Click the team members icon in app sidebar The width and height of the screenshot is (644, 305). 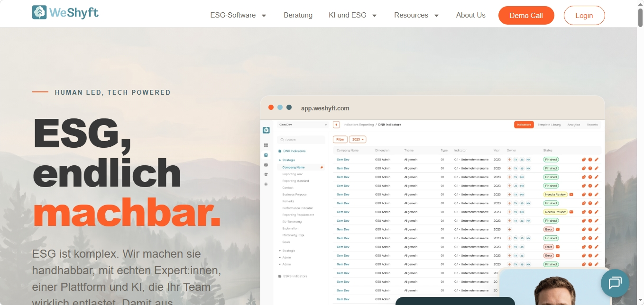[266, 184]
